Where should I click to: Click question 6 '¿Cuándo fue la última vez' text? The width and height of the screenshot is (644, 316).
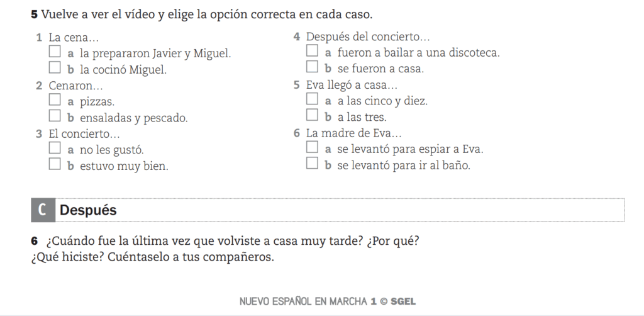[225, 241]
